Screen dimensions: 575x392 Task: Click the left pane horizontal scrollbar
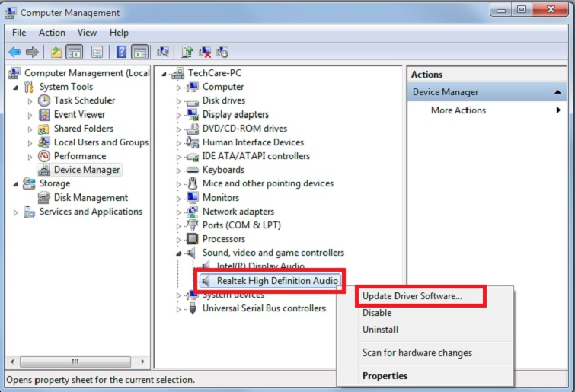(x=75, y=362)
